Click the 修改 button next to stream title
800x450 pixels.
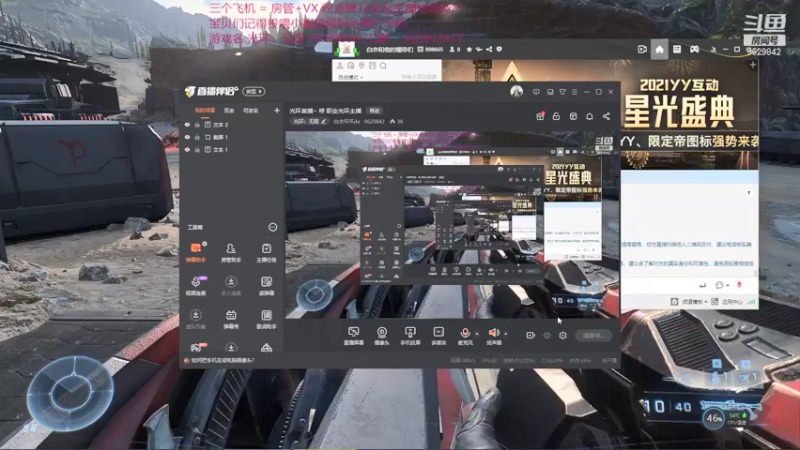(375, 111)
